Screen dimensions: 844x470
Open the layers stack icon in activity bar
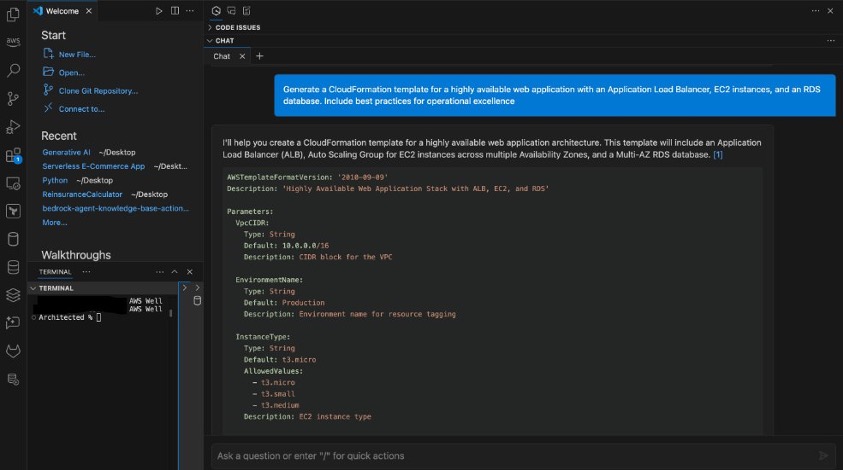[x=13, y=295]
